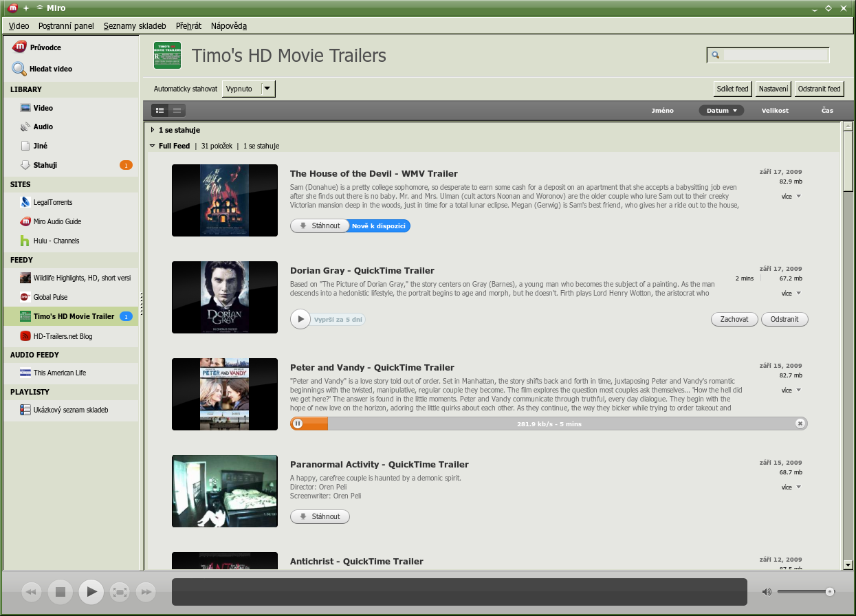Open the Video menu
856x616 pixels.
click(19, 26)
